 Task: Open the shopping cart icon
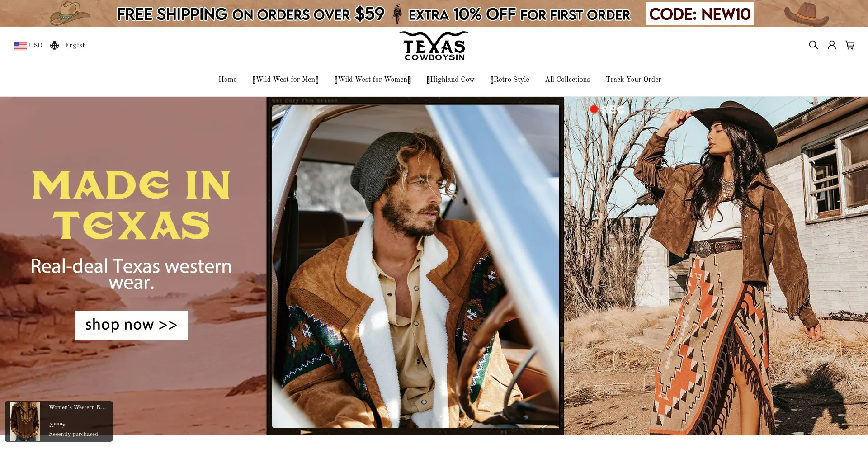click(850, 45)
